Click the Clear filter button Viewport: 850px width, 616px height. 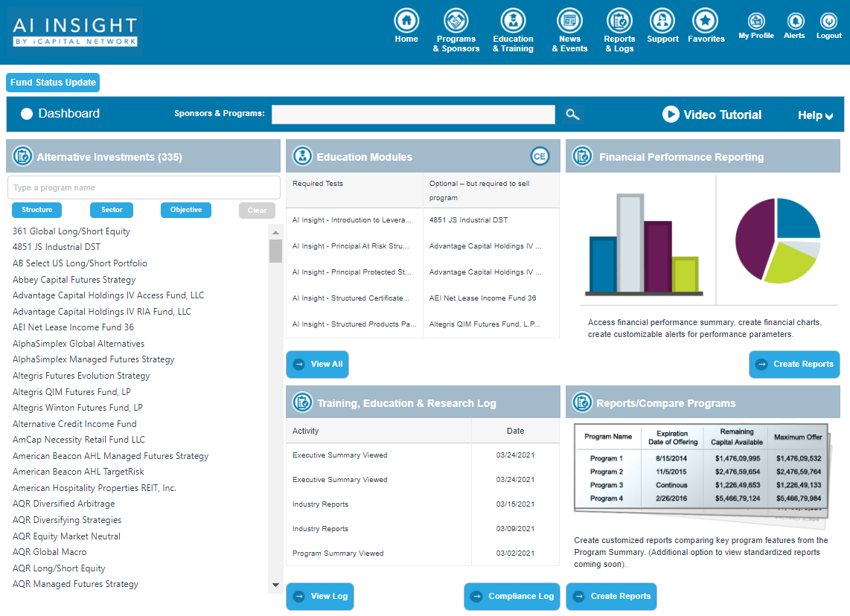[257, 211]
